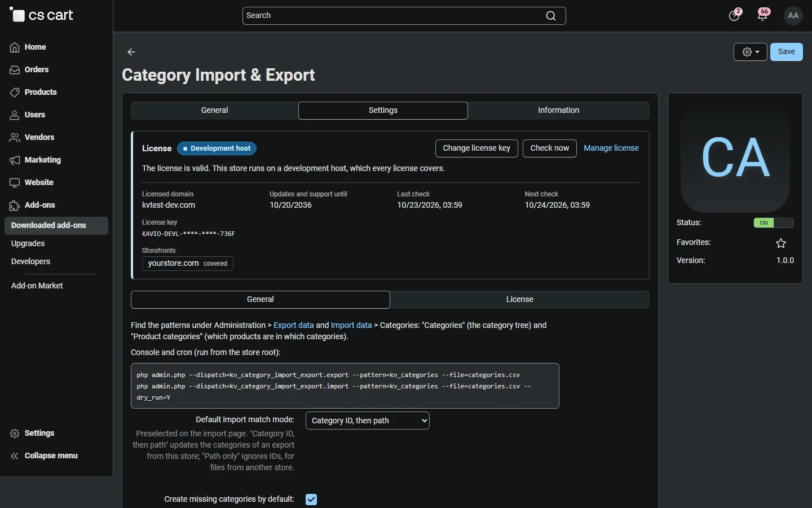Add add-on to favorites star
Screen dimensions: 812x508
coord(781,243)
